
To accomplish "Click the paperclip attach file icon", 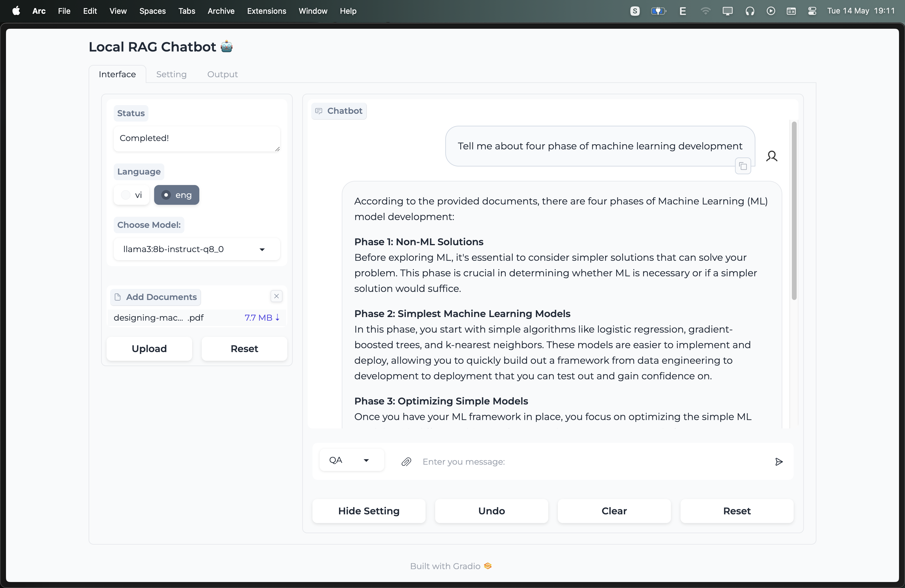I will [x=406, y=462].
